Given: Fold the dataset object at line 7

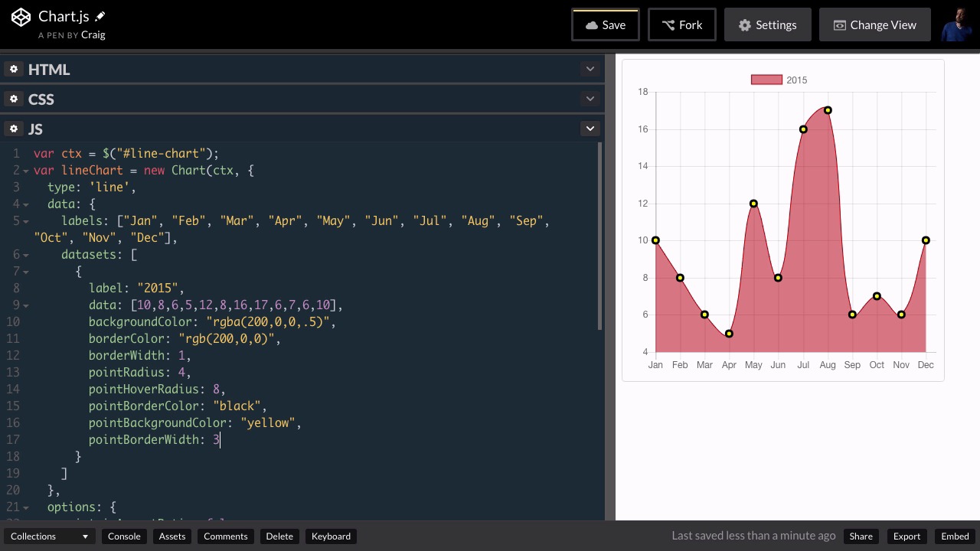Looking at the screenshot, I should (26, 272).
